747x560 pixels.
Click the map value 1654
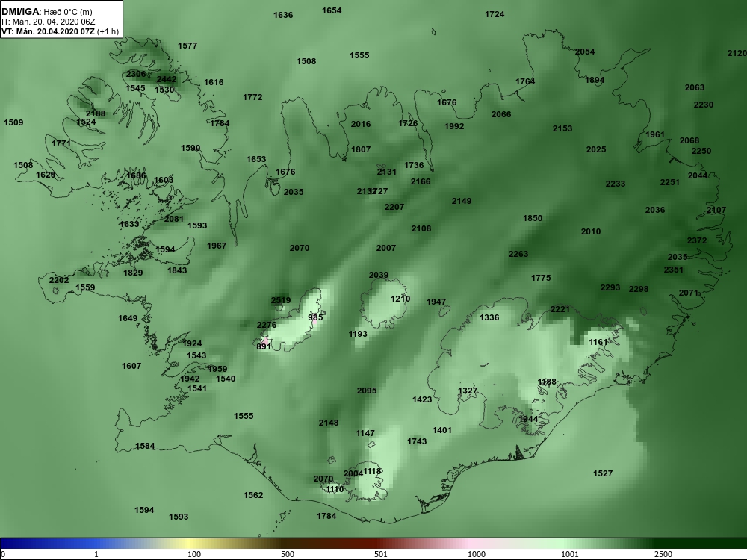pyautogui.click(x=332, y=10)
